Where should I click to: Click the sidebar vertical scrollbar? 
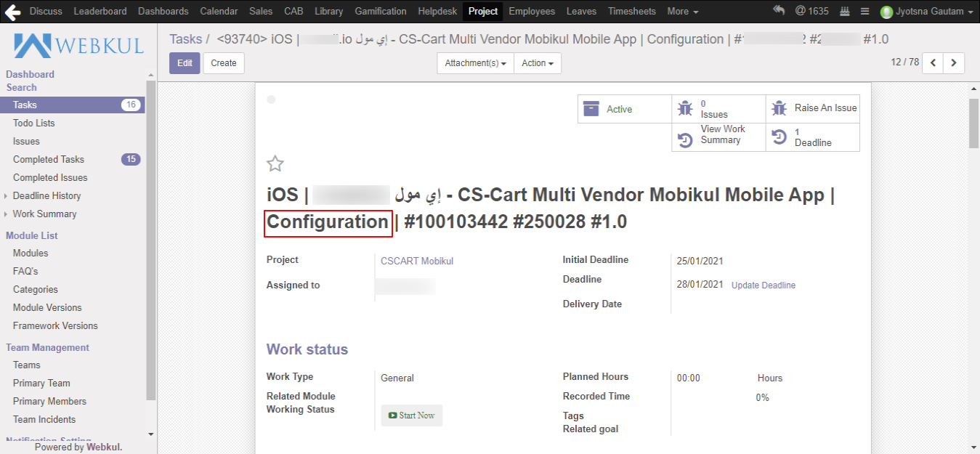[x=151, y=240]
